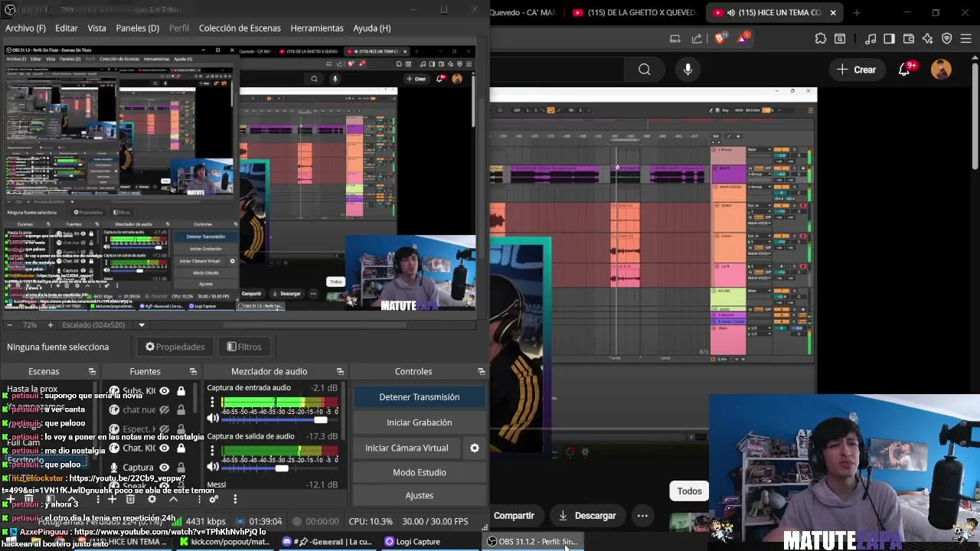The width and height of the screenshot is (980, 551).
Task: Click the share page icon in address bar
Action: click(x=697, y=38)
